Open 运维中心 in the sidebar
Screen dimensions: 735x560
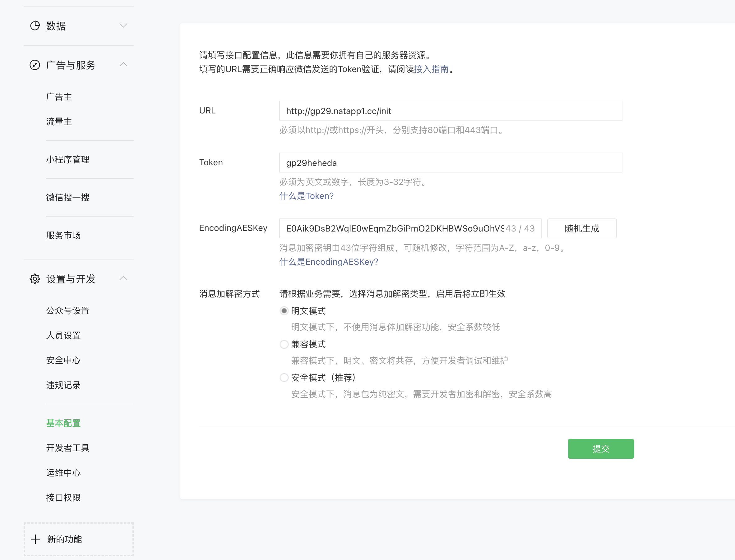coord(63,473)
